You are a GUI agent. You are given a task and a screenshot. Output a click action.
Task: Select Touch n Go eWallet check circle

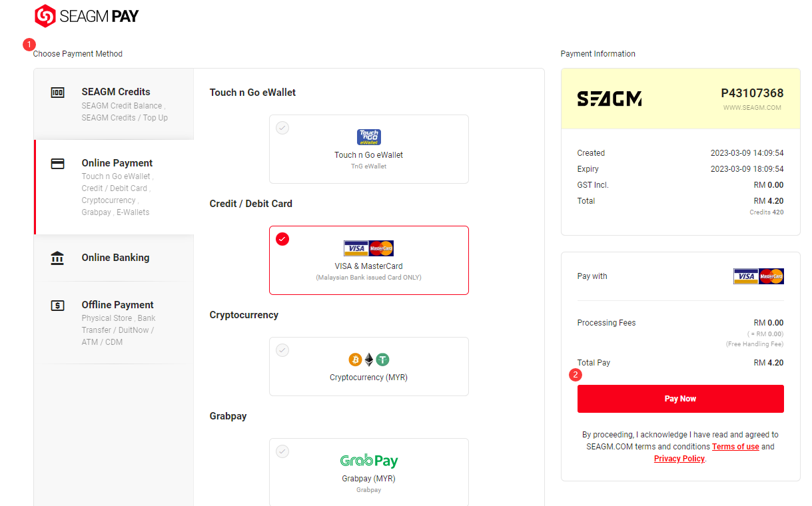282,128
